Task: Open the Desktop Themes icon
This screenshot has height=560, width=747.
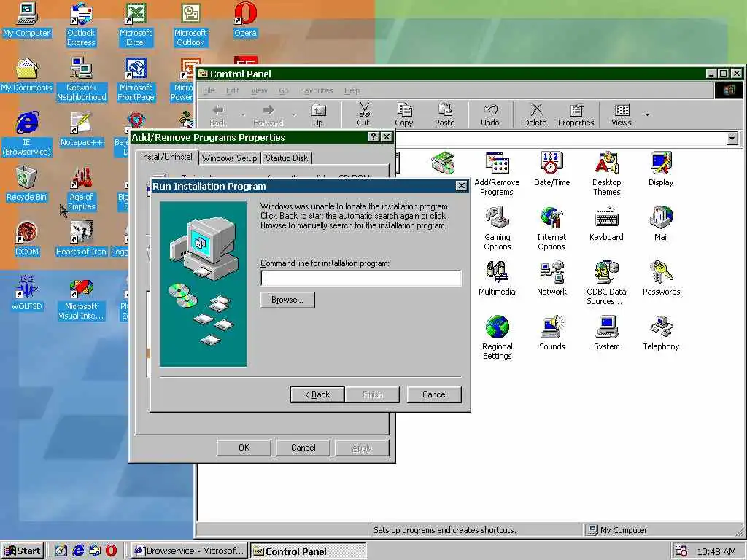Action: 606,174
